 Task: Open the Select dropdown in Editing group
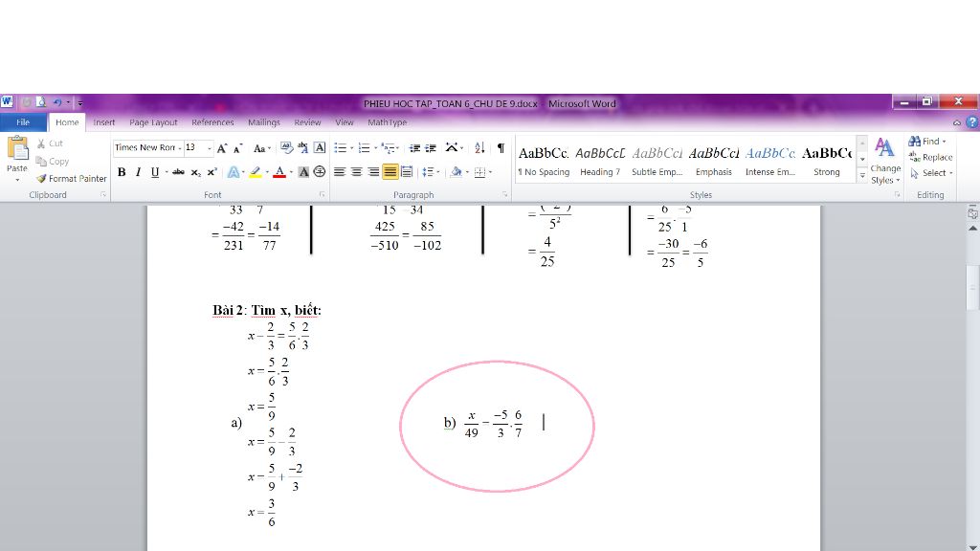[x=931, y=174]
